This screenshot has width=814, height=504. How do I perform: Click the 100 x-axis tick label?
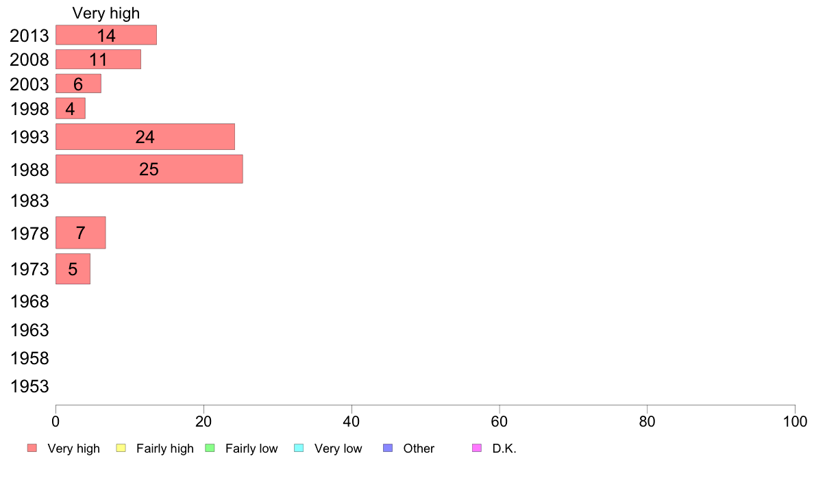coord(795,421)
